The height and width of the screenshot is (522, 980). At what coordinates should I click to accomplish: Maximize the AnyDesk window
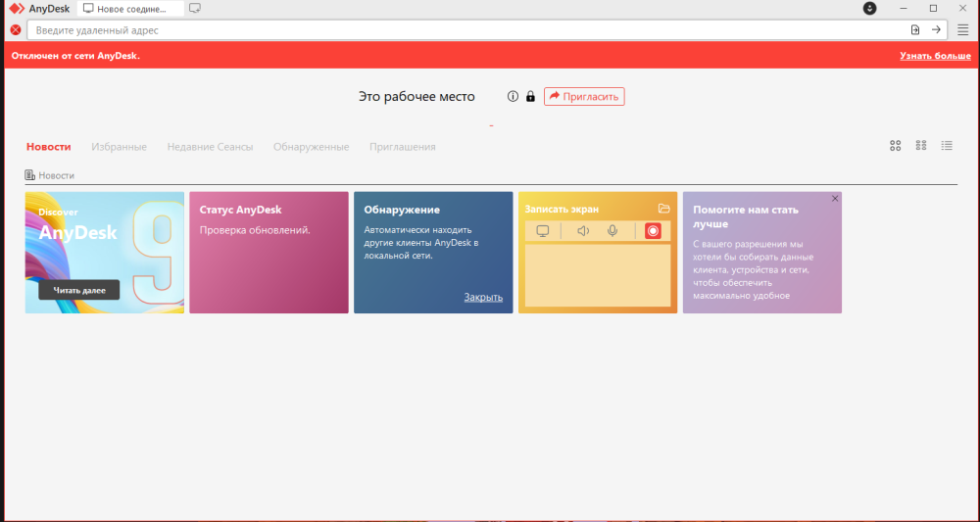click(933, 8)
